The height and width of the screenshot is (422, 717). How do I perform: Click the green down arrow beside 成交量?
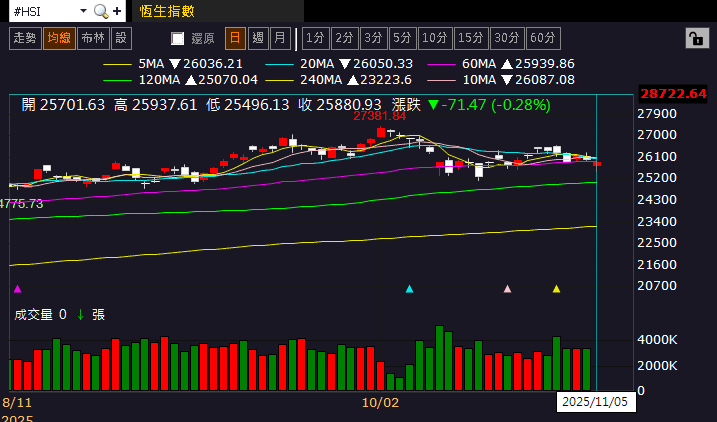(x=80, y=314)
